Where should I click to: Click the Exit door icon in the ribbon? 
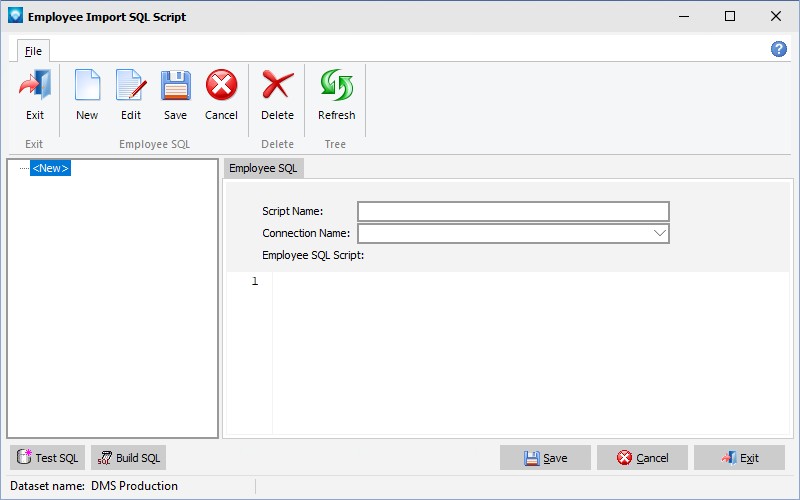35,85
